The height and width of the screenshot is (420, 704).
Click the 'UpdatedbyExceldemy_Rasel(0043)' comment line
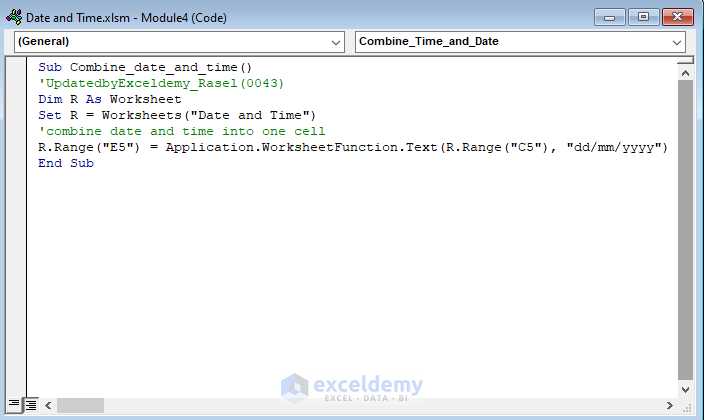pos(161,84)
